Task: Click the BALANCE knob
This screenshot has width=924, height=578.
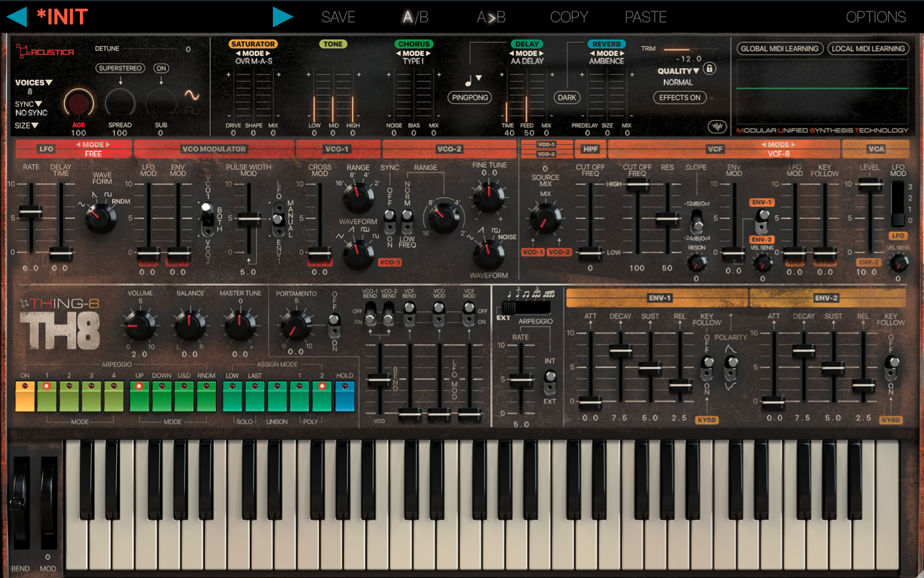Action: point(190,325)
